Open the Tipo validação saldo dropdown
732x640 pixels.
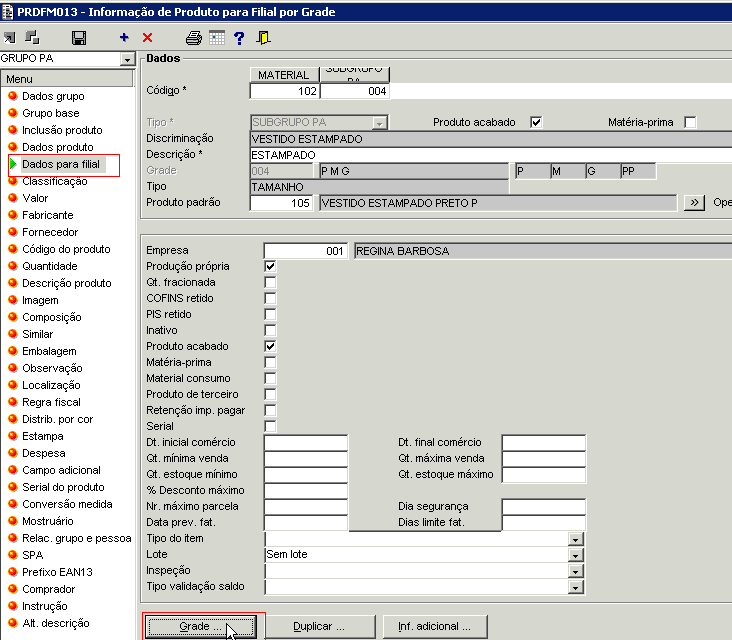click(575, 587)
